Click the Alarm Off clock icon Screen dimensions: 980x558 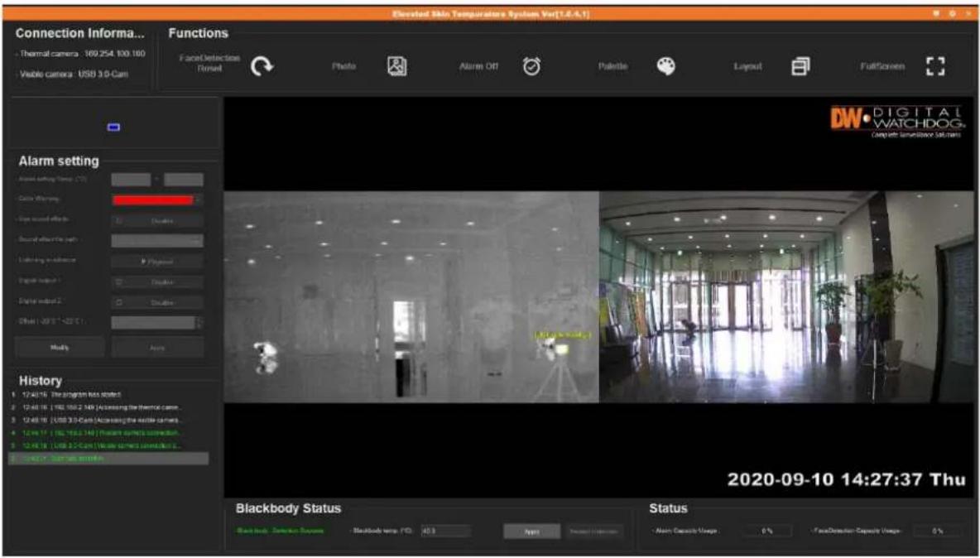pyautogui.click(x=532, y=65)
